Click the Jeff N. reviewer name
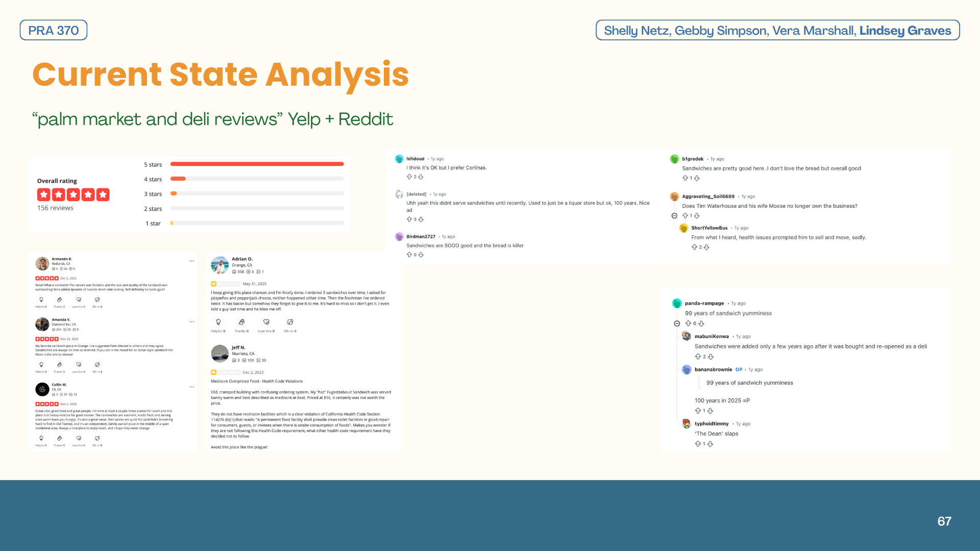Image resolution: width=980 pixels, height=551 pixels. click(x=238, y=347)
